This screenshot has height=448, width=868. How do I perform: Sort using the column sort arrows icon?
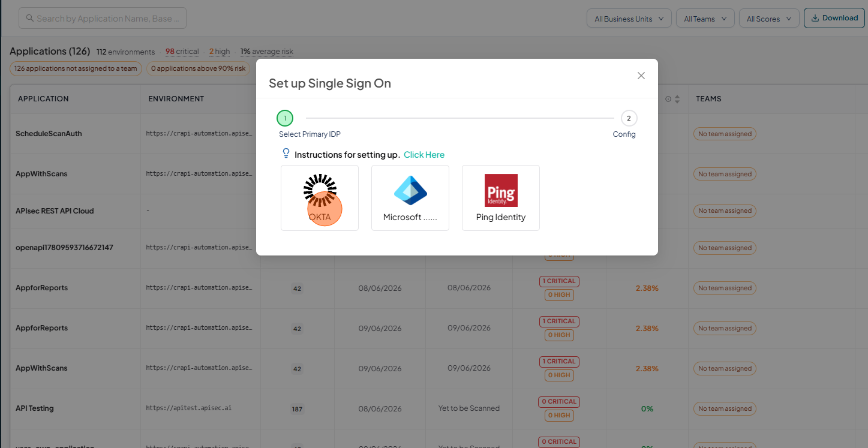(x=677, y=99)
